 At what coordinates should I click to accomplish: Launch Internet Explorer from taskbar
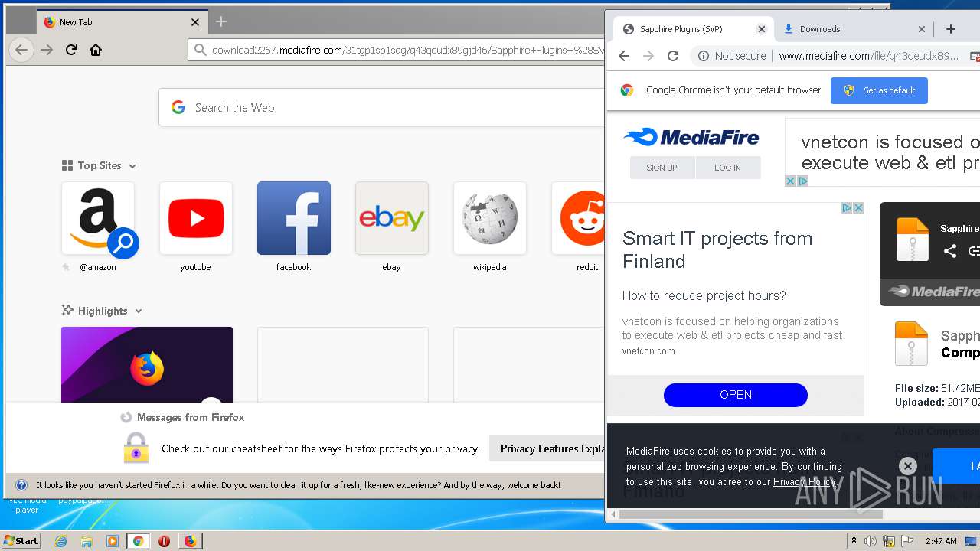tap(61, 541)
